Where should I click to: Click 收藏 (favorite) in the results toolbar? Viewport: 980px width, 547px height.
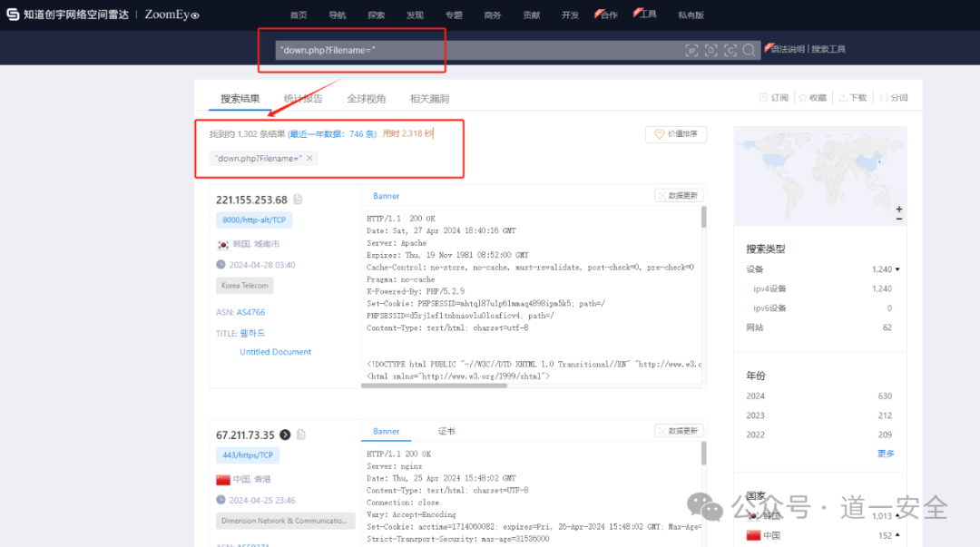(812, 98)
